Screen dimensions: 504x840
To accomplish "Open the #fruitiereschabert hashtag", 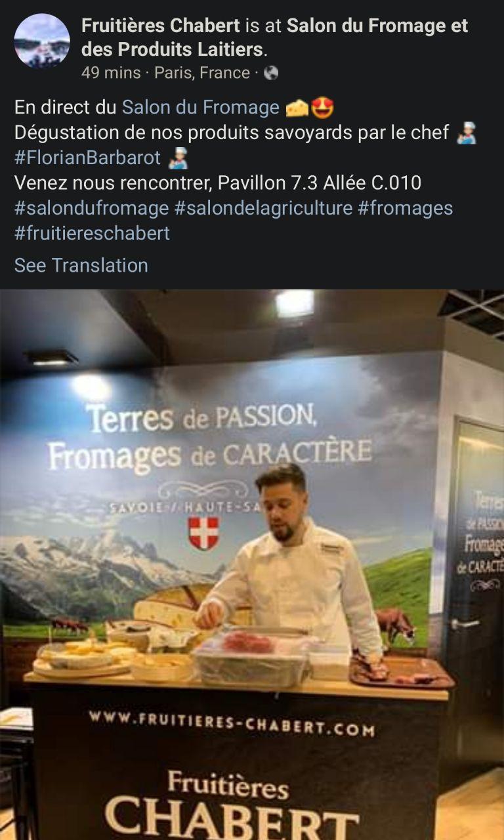I will pos(92,233).
